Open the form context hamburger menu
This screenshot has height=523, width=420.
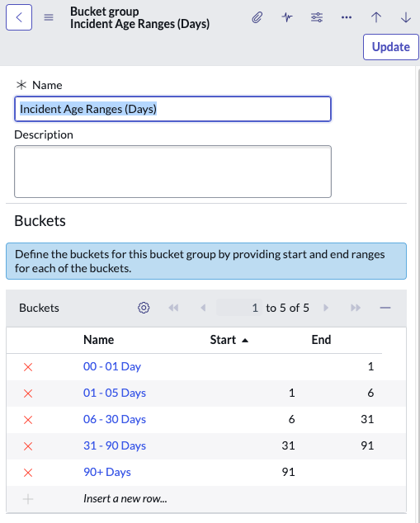(49, 17)
